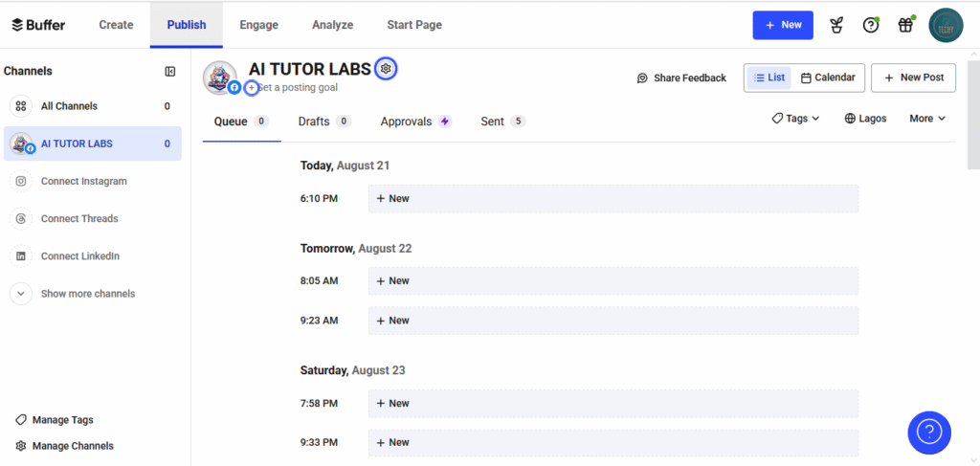Viewport: 980px width, 466px height.
Task: Open the help question mark icon in header
Action: click(x=871, y=26)
